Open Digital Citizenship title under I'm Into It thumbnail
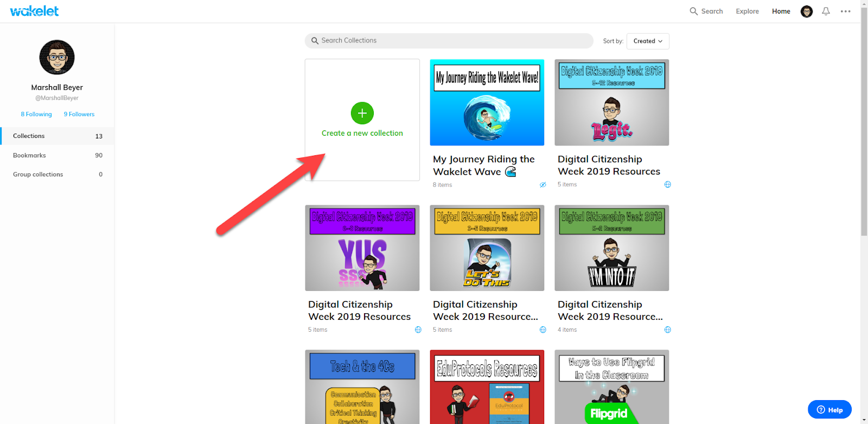This screenshot has width=868, height=424. pyautogui.click(x=610, y=311)
